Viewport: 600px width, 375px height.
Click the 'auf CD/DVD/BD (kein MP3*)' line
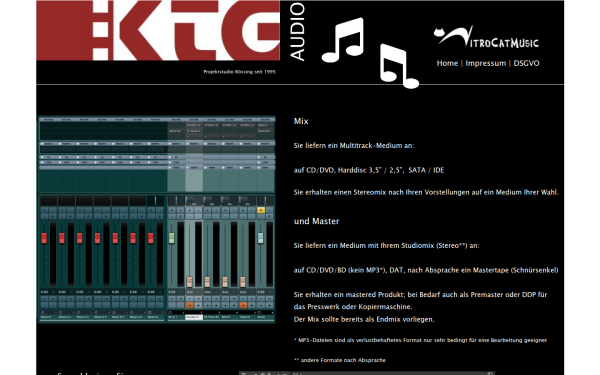426,270
